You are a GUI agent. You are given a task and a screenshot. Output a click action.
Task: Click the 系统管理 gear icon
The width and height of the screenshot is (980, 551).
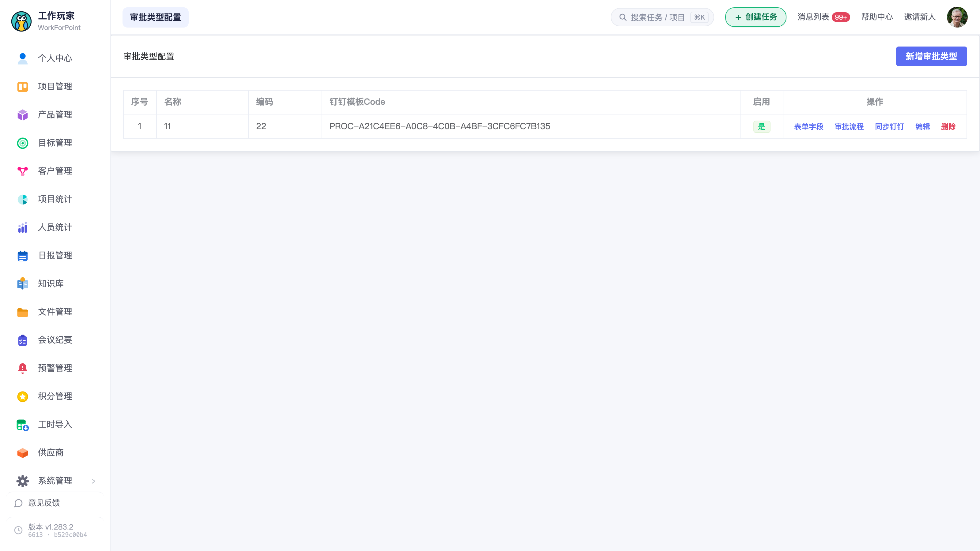click(x=22, y=481)
